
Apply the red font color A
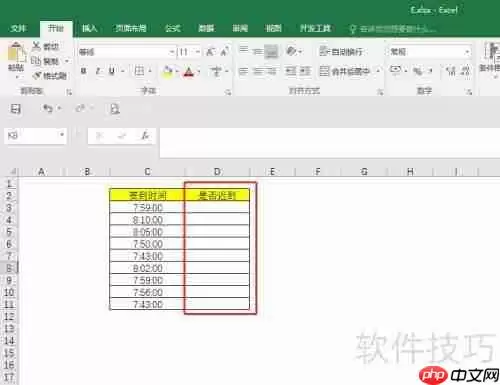(x=189, y=72)
